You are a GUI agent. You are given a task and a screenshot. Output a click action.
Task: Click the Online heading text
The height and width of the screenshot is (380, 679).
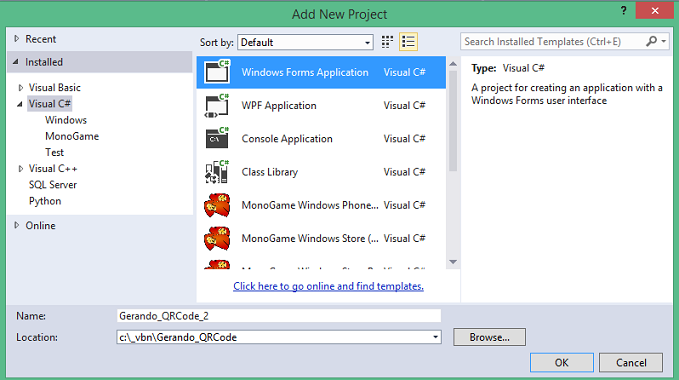click(x=41, y=225)
